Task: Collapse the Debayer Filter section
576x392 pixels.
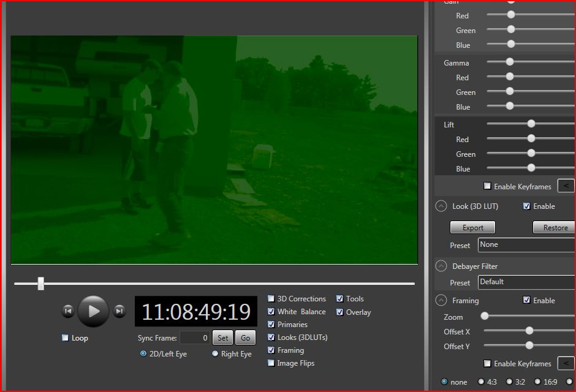Action: [x=441, y=266]
